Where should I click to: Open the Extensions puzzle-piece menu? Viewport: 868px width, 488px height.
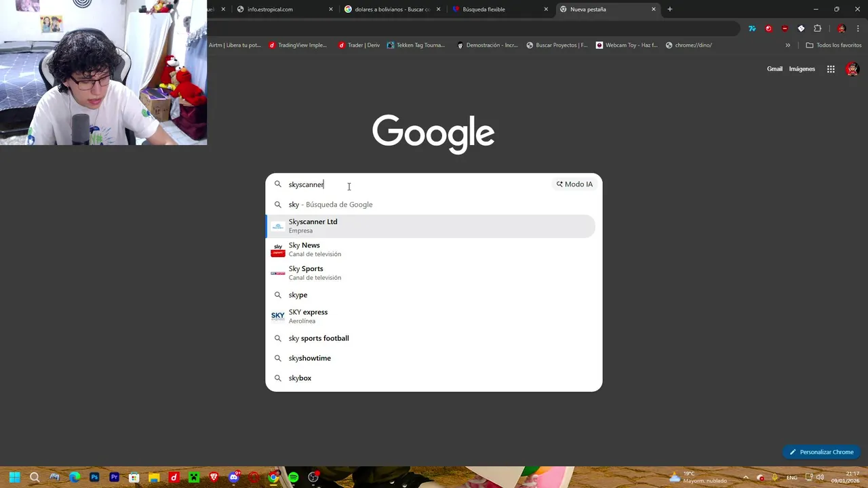[x=817, y=28]
